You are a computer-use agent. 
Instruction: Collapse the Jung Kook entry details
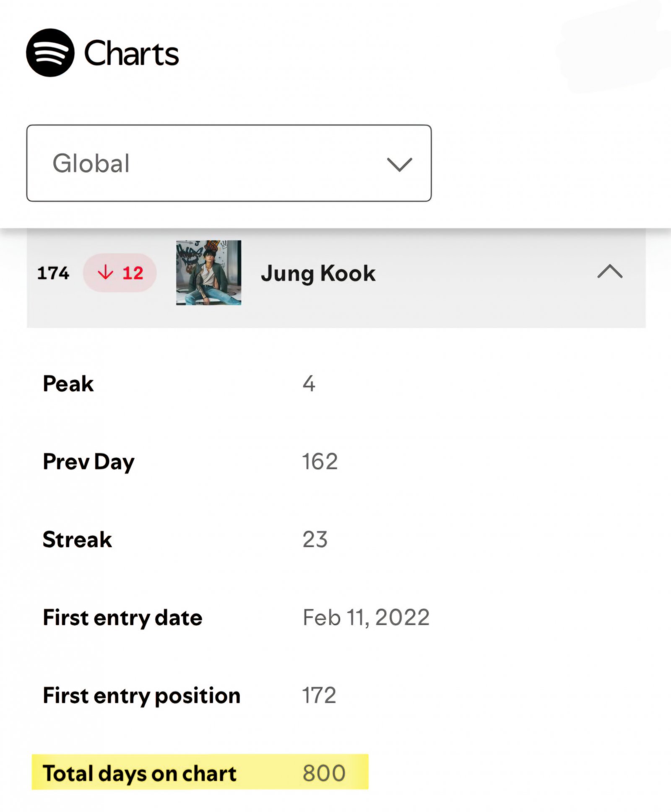(x=610, y=272)
